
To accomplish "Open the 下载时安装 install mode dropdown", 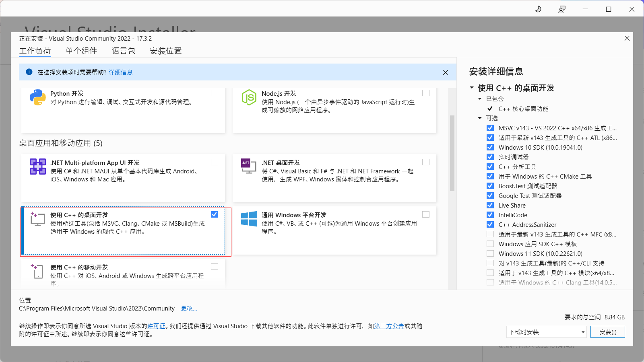I will click(546, 332).
